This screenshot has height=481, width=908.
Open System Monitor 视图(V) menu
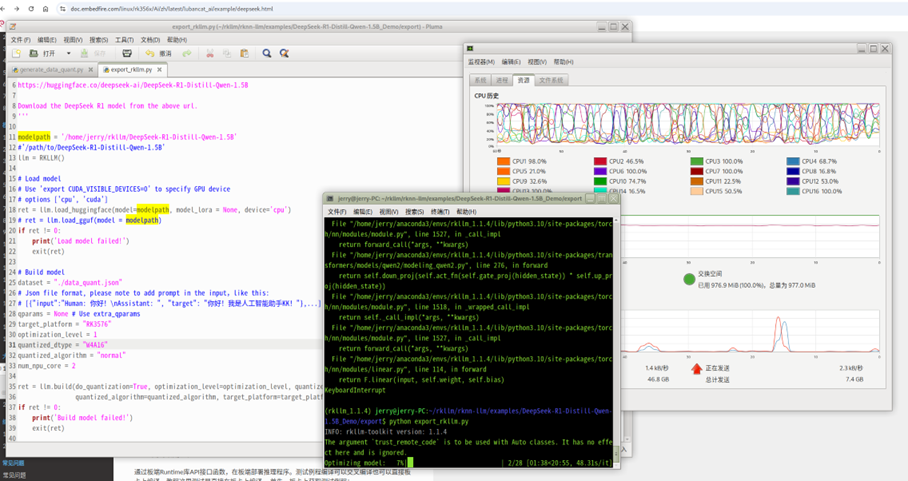point(537,62)
